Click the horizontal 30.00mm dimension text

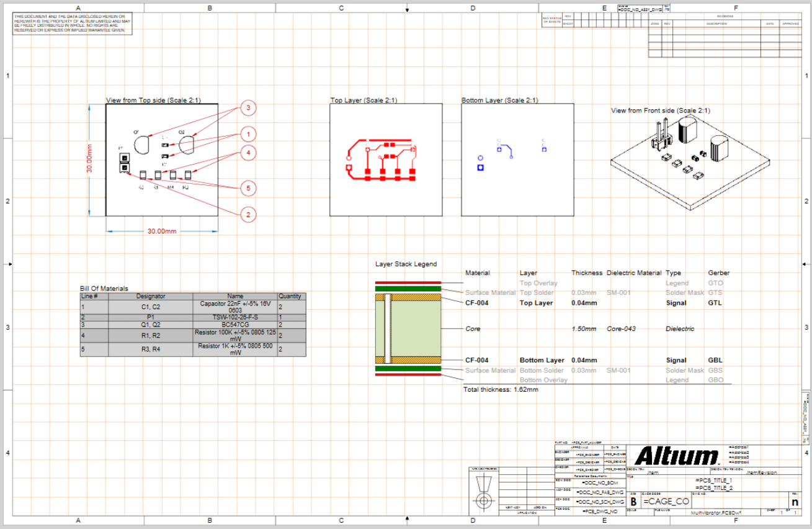[161, 232]
